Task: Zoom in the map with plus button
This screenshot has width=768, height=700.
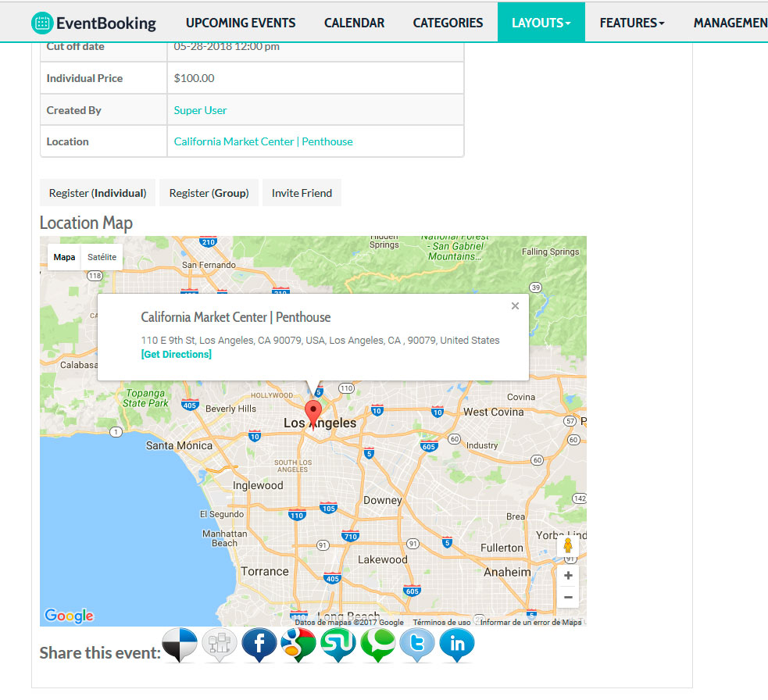Action: point(568,576)
